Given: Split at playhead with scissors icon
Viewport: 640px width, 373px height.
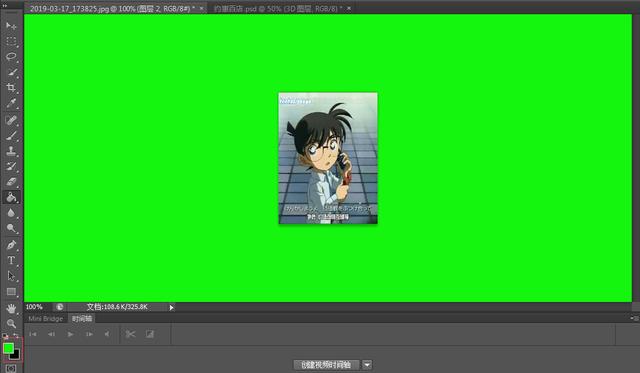Looking at the screenshot, I should click(130, 334).
